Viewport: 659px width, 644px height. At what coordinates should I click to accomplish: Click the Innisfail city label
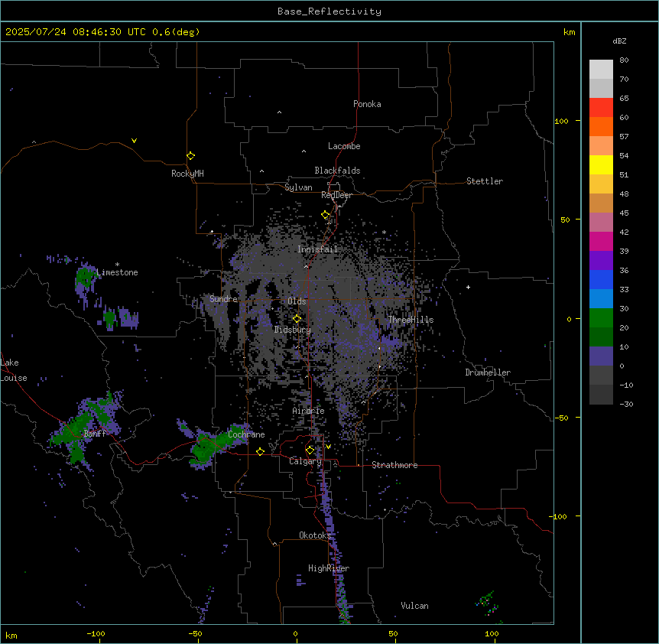pyautogui.click(x=318, y=249)
